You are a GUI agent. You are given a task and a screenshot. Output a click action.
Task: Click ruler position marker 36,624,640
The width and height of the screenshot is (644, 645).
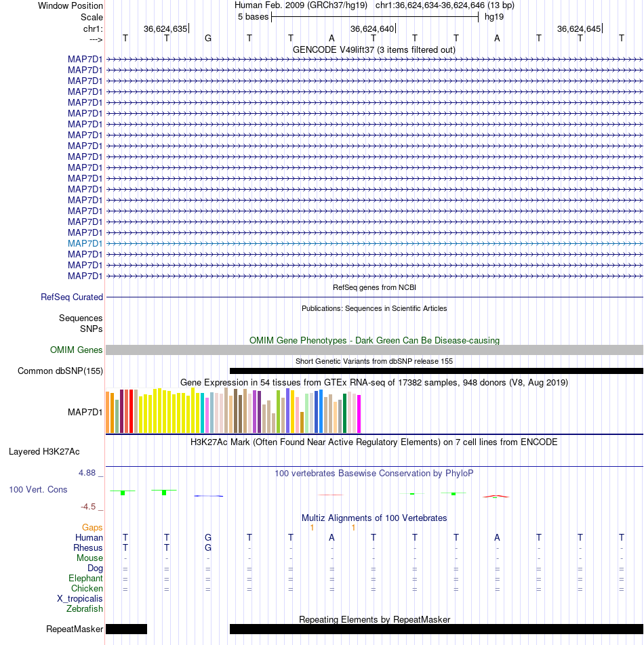[x=372, y=28]
